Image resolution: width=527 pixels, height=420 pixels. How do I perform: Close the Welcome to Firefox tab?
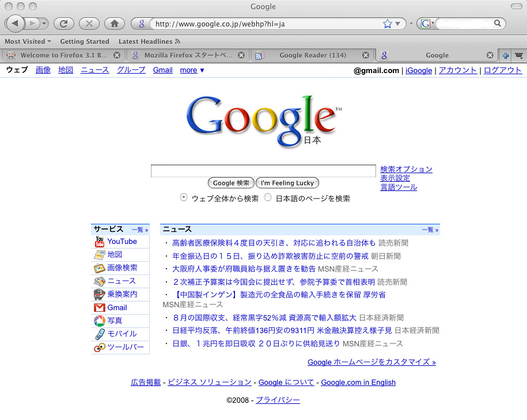tap(116, 55)
